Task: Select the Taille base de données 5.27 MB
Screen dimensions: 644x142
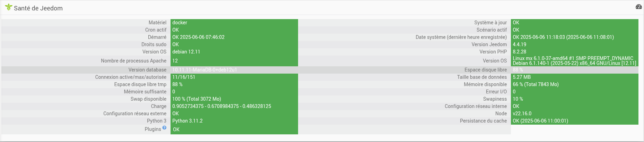Action: [x=575, y=77]
